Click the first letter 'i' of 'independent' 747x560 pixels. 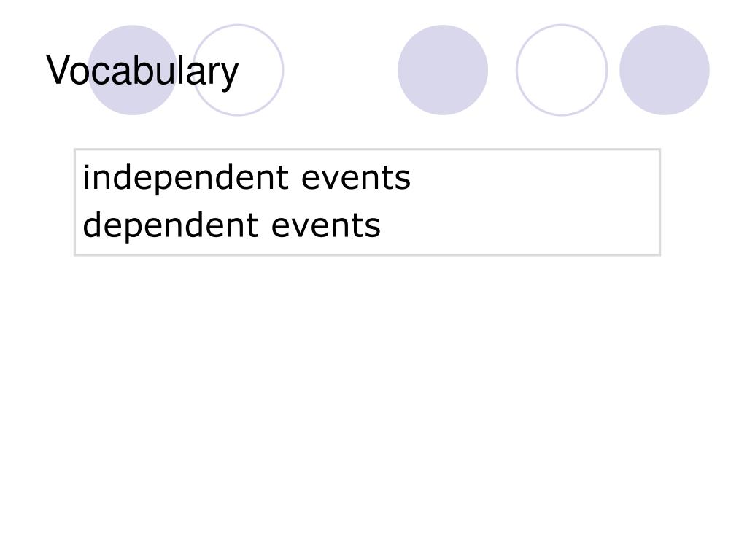86,177
